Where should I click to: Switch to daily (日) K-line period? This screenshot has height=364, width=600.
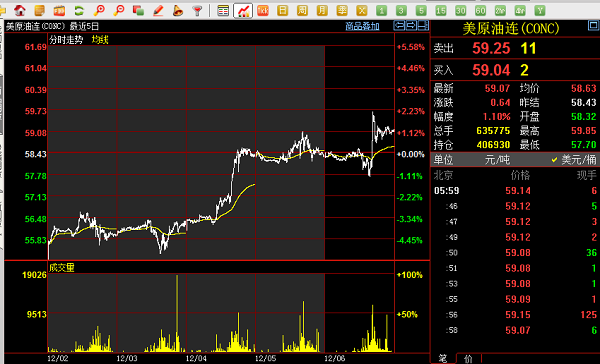tap(282, 10)
